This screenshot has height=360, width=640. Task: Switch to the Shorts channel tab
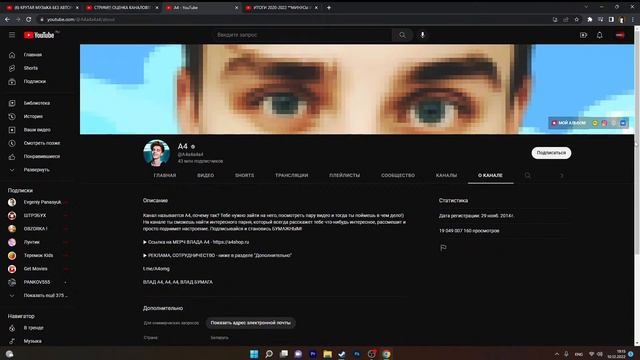point(244,175)
